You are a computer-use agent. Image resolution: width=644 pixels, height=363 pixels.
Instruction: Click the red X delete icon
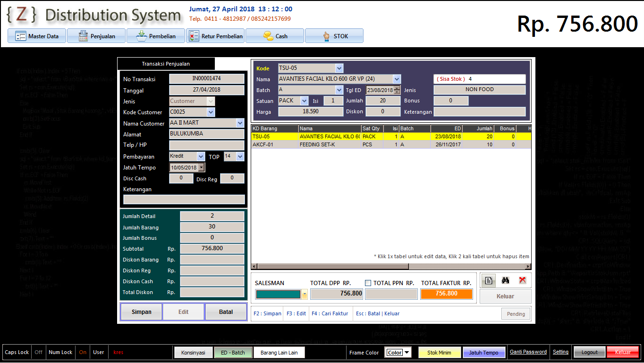522,280
